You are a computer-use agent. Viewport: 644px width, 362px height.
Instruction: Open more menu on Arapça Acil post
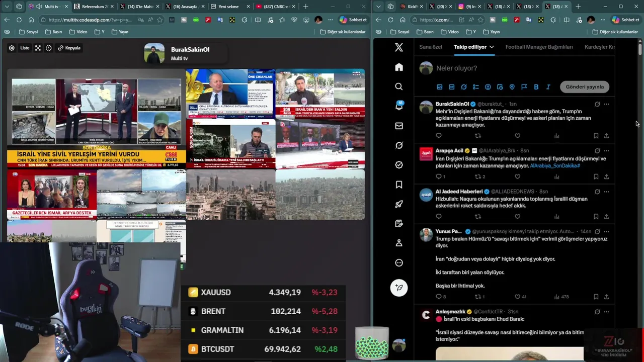606,150
